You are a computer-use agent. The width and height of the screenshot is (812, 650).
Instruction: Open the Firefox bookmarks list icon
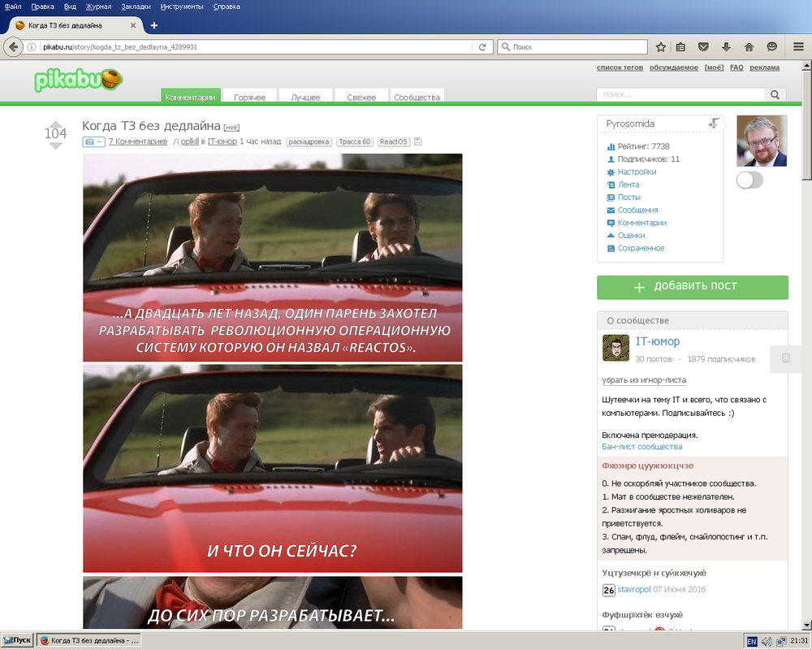[x=680, y=46]
